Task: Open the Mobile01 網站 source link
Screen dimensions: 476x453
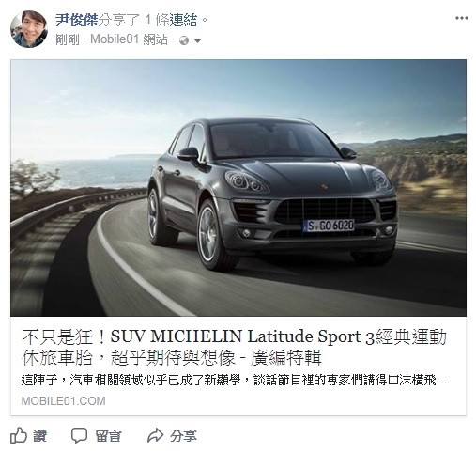Action: pyautogui.click(x=129, y=39)
